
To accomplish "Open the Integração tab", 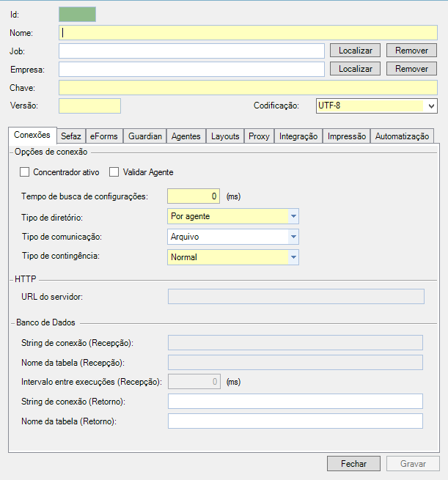I will point(298,136).
